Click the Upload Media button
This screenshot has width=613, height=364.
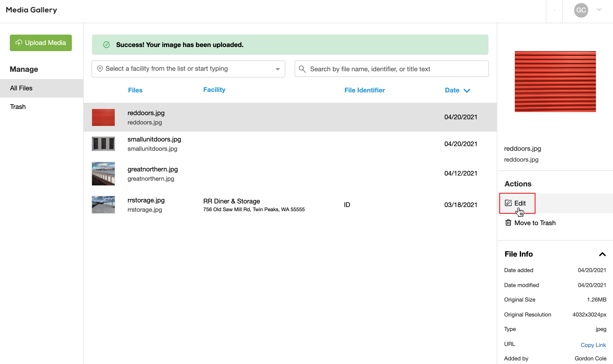(41, 43)
